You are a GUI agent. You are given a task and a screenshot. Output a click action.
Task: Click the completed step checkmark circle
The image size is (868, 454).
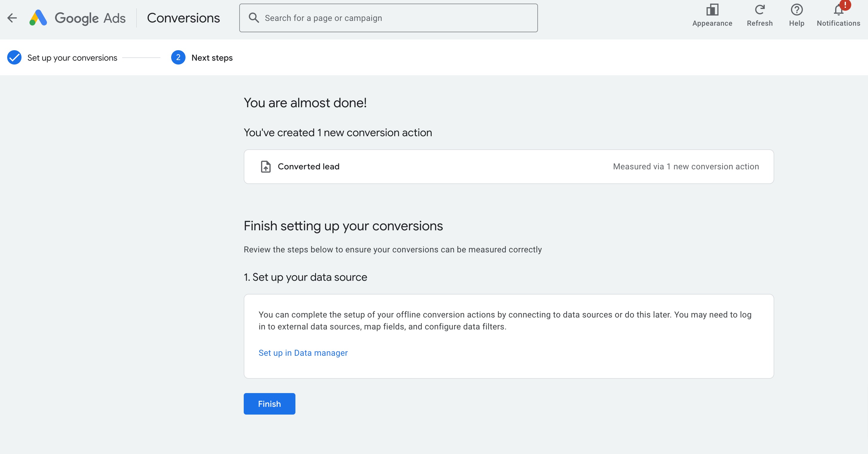click(15, 58)
